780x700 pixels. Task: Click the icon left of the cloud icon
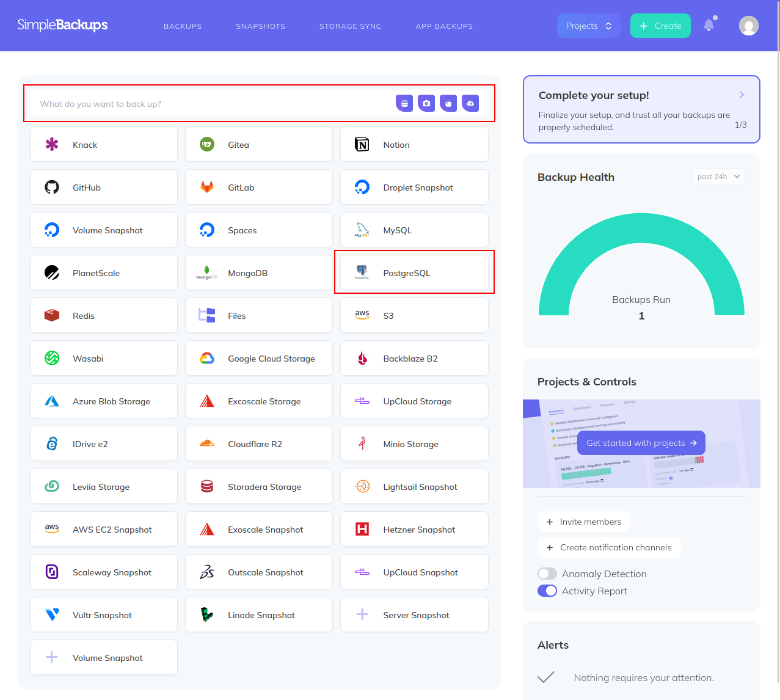pyautogui.click(x=448, y=104)
